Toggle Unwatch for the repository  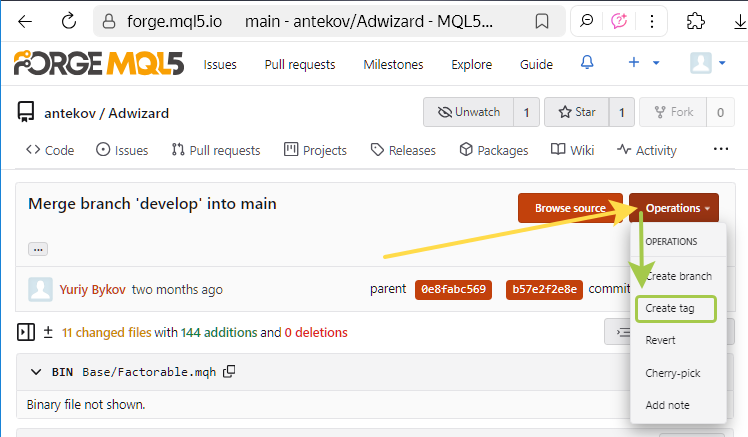pos(468,112)
